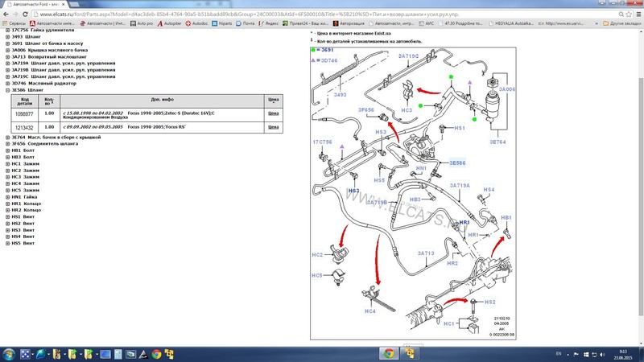This screenshot has width=644, height=362.
Task: Open the Яндекс bookmark
Action: [x=269, y=23]
